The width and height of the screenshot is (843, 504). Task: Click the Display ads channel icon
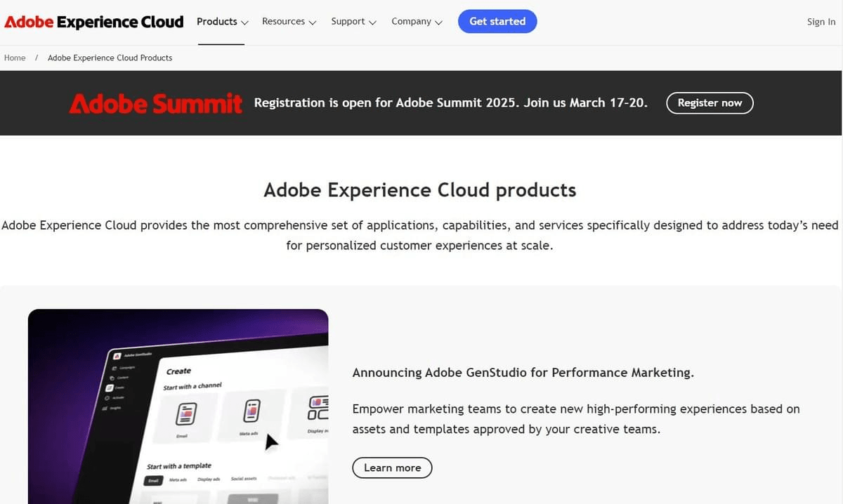coord(318,408)
